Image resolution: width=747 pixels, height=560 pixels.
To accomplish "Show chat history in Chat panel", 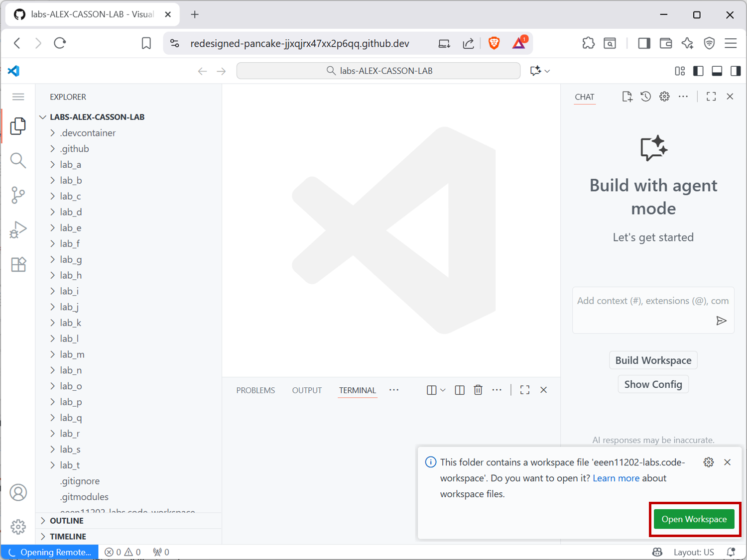I will [645, 97].
